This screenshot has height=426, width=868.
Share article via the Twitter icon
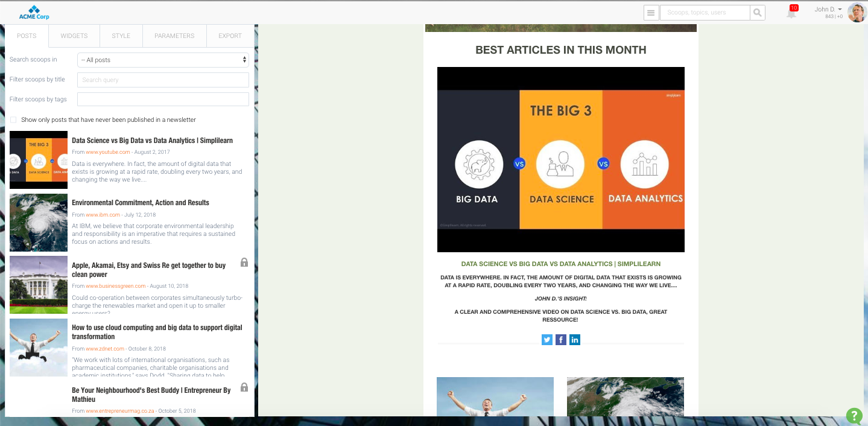point(547,340)
